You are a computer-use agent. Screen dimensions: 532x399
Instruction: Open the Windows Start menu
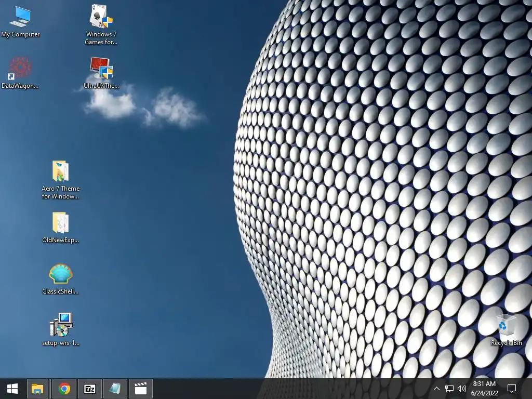[x=12, y=389]
